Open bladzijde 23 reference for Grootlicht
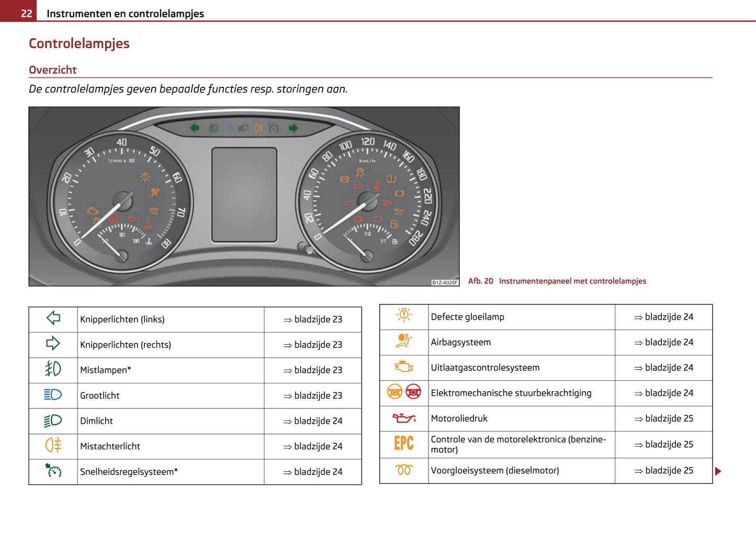Screen dimensions: 756x533 click(313, 396)
